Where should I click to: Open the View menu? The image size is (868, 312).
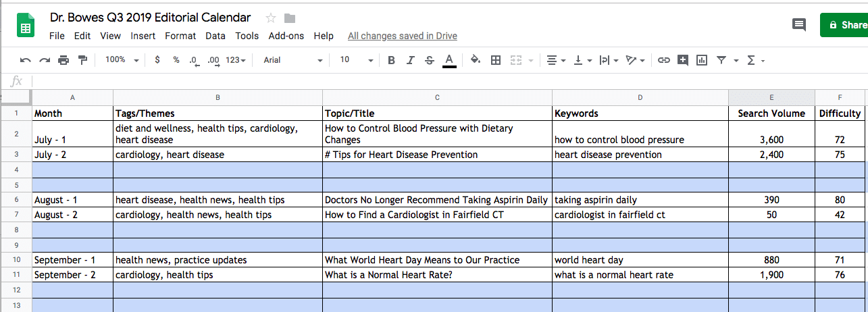point(110,36)
